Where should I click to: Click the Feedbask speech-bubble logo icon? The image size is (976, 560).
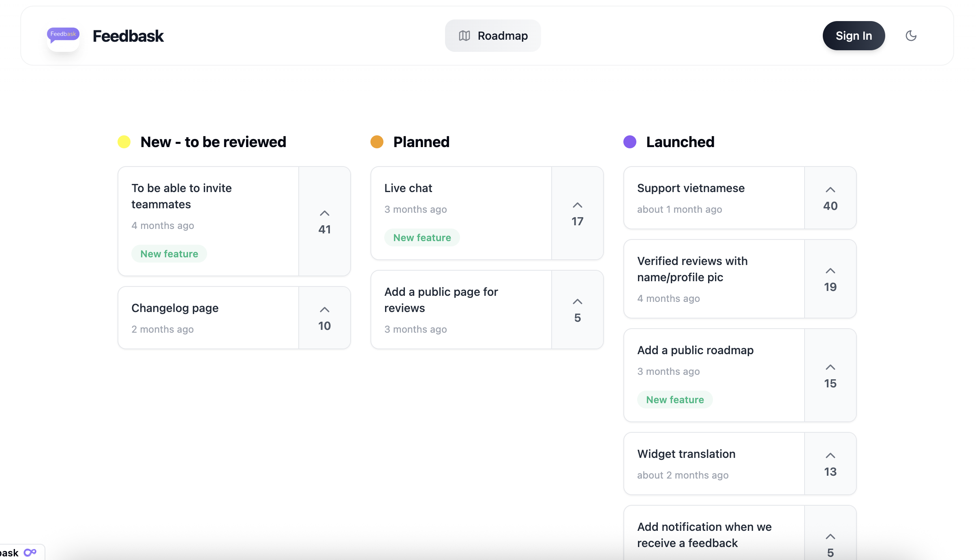point(63,36)
